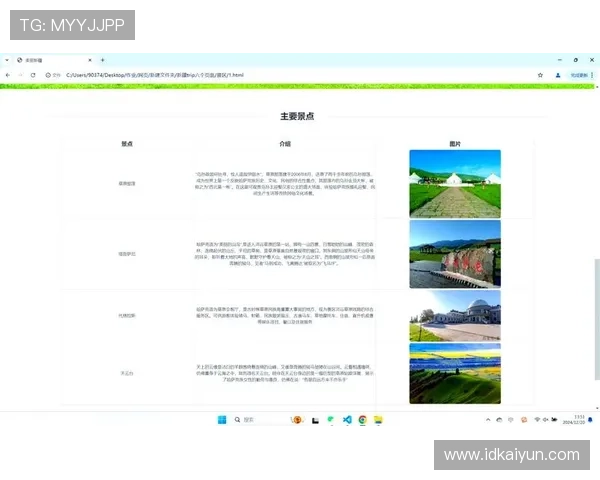The width and height of the screenshot is (600, 480).
Task: Click the description beside the green hills image
Action: click(285, 373)
